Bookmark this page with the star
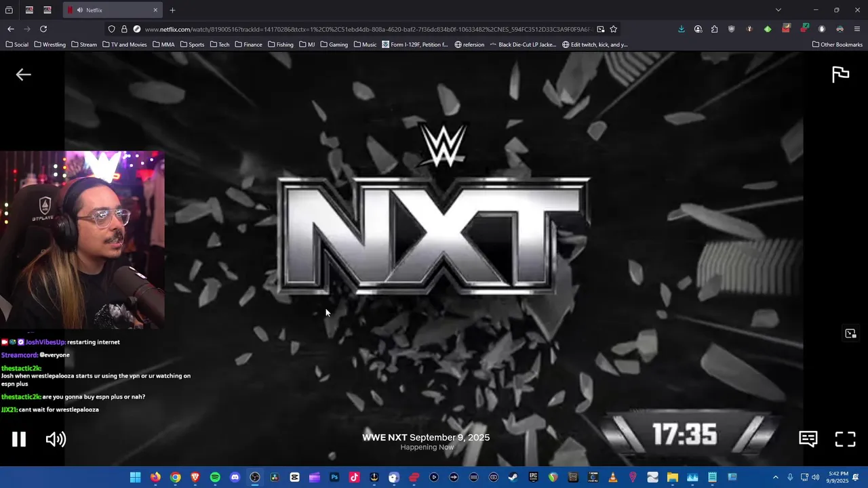Screen dimensions: 868x488 pyautogui.click(x=614, y=29)
